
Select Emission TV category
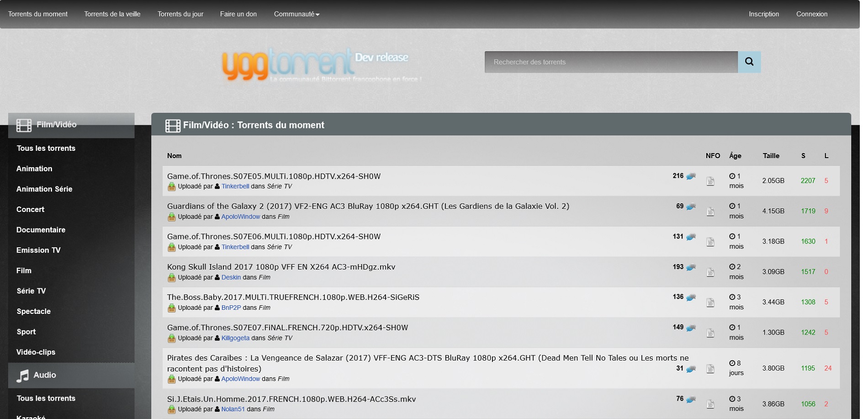(38, 250)
